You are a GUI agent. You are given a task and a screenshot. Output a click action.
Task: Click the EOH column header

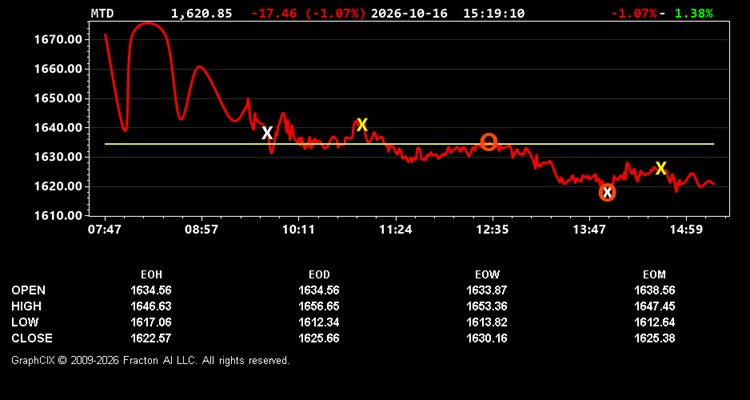151,275
